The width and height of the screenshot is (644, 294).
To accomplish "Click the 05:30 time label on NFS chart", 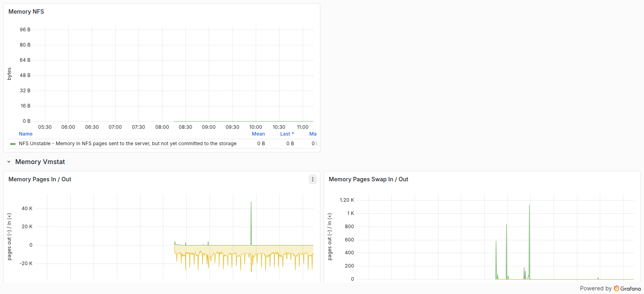I will 45,127.
